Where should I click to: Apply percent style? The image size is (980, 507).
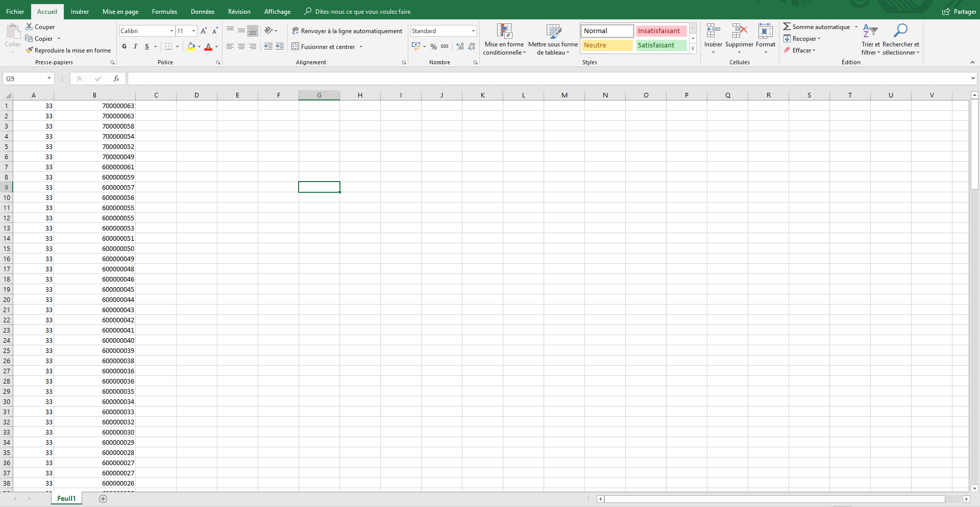coord(433,46)
